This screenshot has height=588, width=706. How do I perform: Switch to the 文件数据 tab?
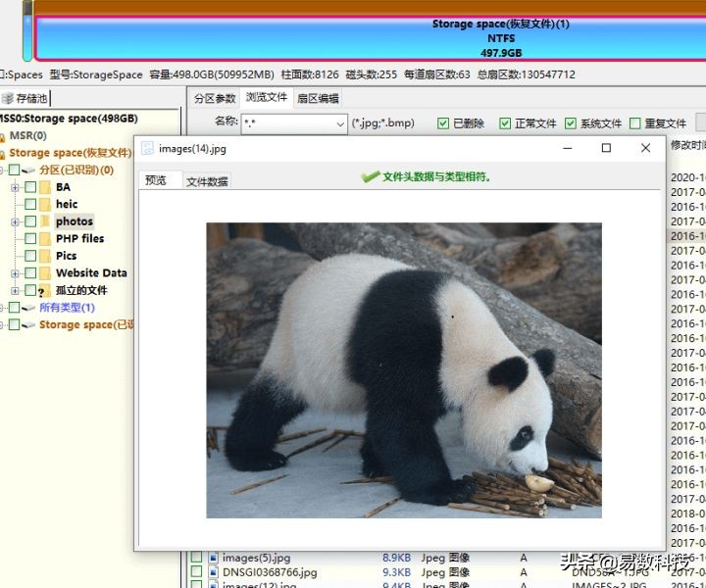207,181
